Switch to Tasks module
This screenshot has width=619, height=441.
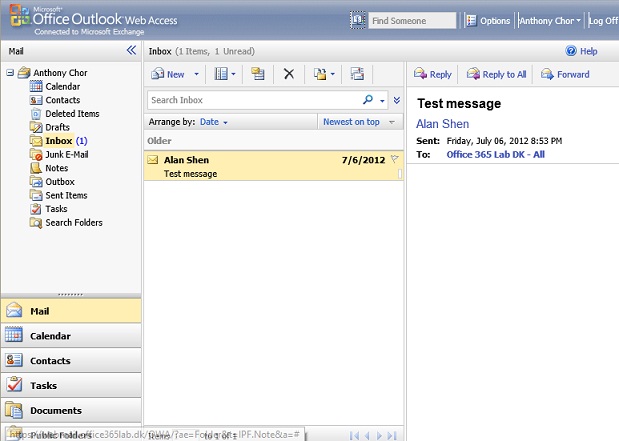click(x=71, y=385)
